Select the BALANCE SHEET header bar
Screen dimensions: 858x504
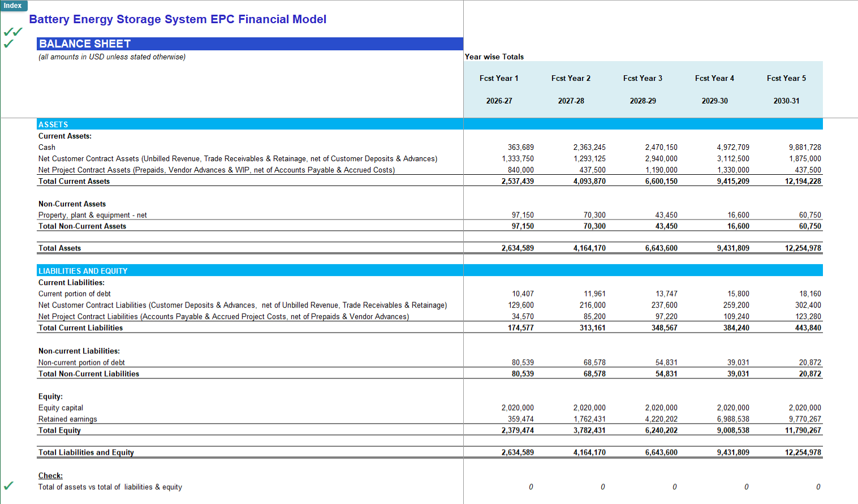250,44
